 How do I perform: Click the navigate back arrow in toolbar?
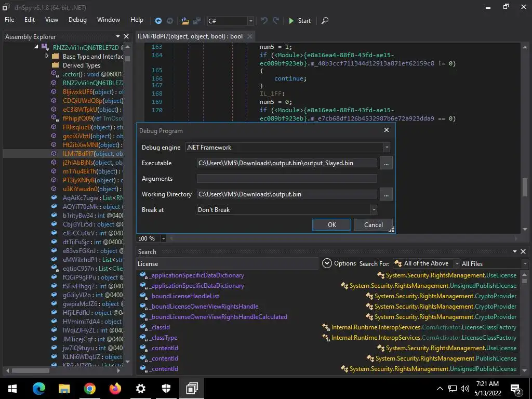[x=158, y=21]
